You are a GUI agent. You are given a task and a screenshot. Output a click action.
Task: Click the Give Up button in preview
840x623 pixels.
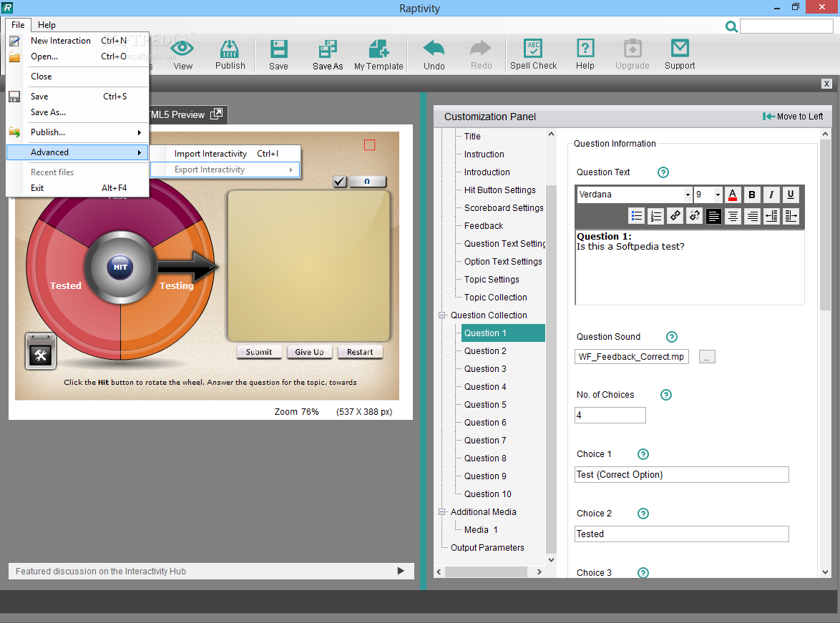(309, 352)
